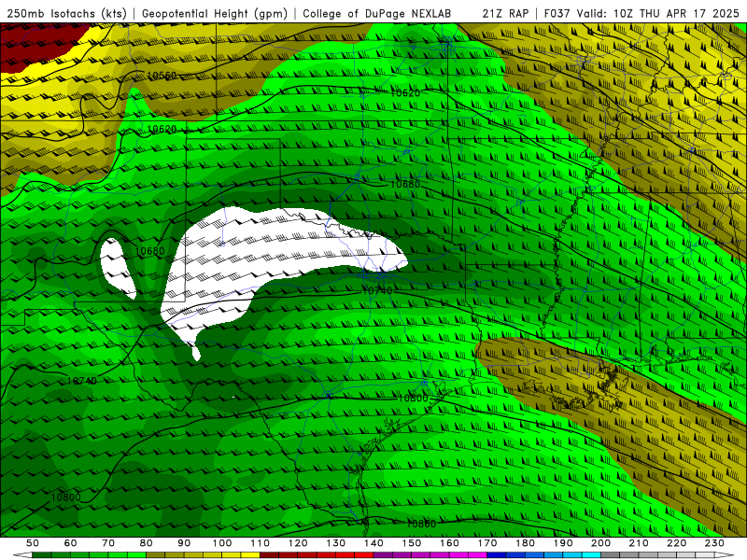Screen dimensions: 747x560
Task: Click the 150 value on the colorbar scale
Action: pyautogui.click(x=412, y=543)
